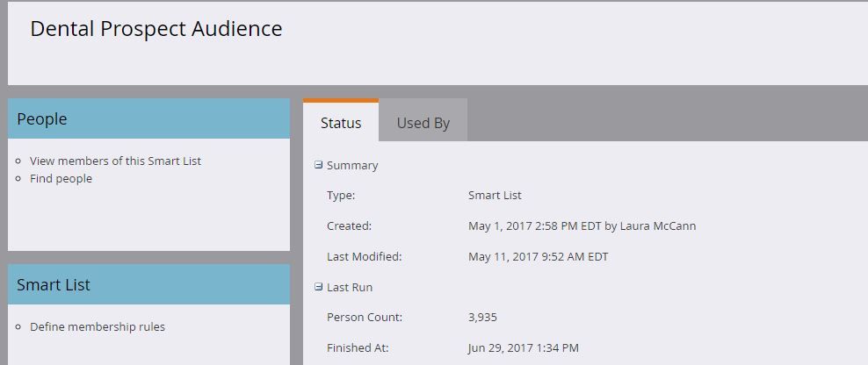Open View members of this Smart List
The width and height of the screenshot is (868, 365).
pyautogui.click(x=116, y=161)
